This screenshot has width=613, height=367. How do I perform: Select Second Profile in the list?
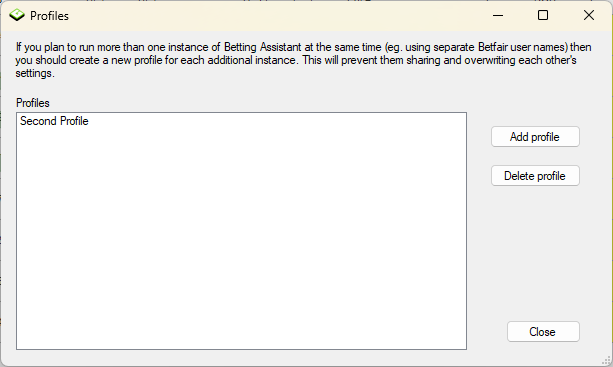pyautogui.click(x=54, y=121)
